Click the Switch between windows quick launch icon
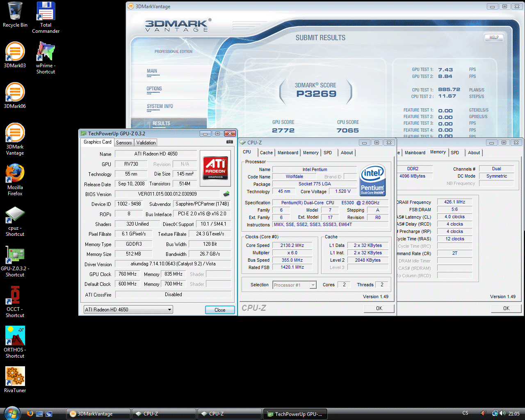The image size is (525, 420). pos(49,414)
